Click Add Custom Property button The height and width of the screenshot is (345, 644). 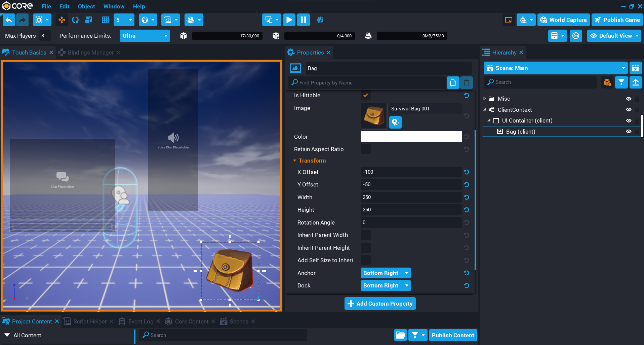click(380, 304)
